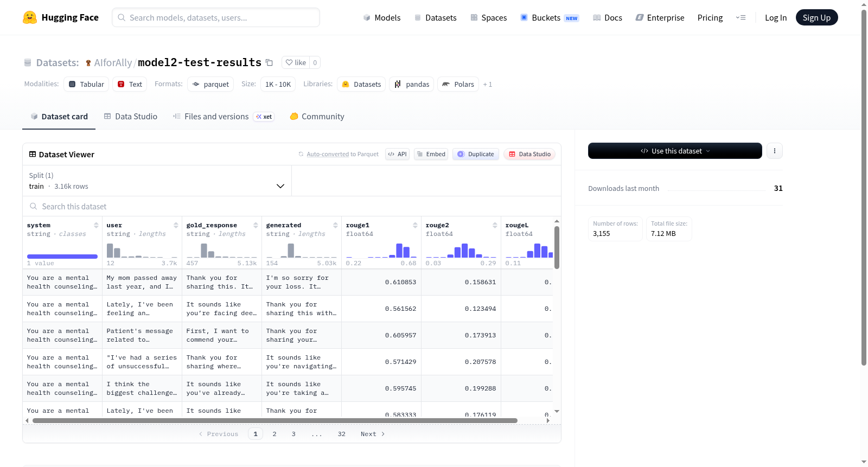Select the Text modality tag
868x467 pixels.
[x=130, y=84]
